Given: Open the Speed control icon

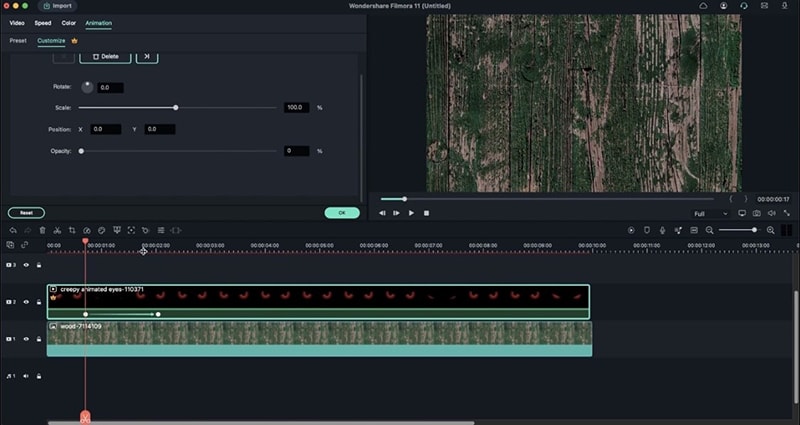Looking at the screenshot, I should click(87, 231).
